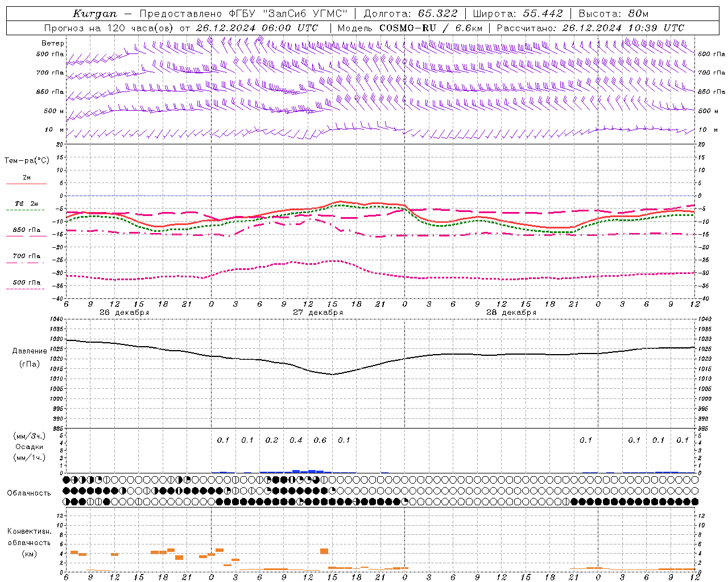Click the elevation text "Высота: 80м"
The image size is (728, 582).
click(x=614, y=14)
